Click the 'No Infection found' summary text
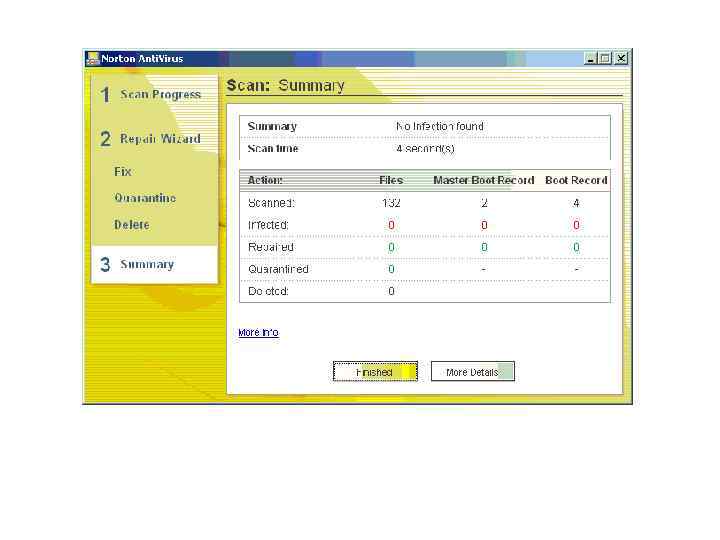Screen dimensions: 720x540 click(440, 126)
